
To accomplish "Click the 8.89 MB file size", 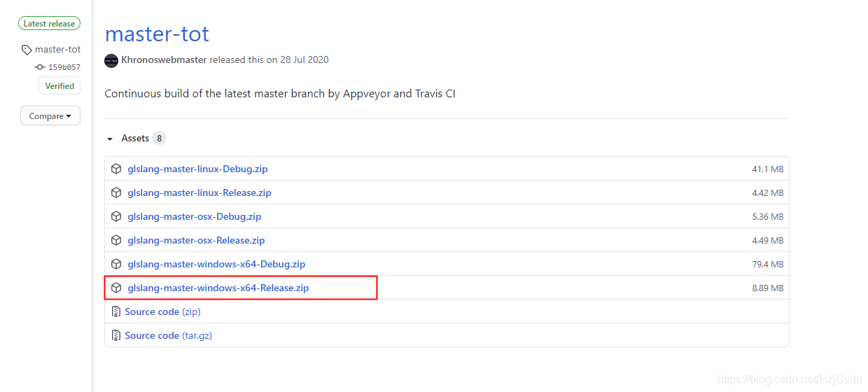I will point(768,288).
